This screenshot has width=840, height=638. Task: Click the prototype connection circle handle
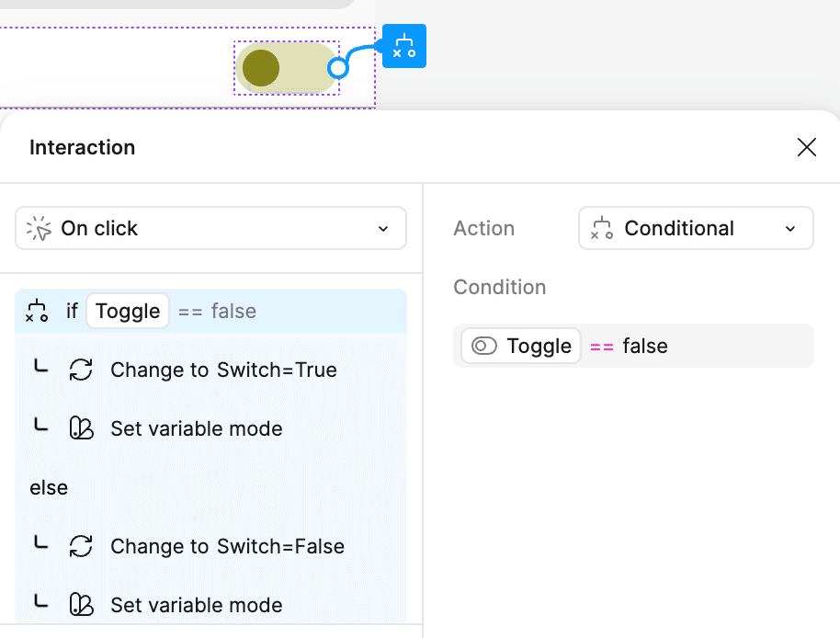click(x=338, y=68)
